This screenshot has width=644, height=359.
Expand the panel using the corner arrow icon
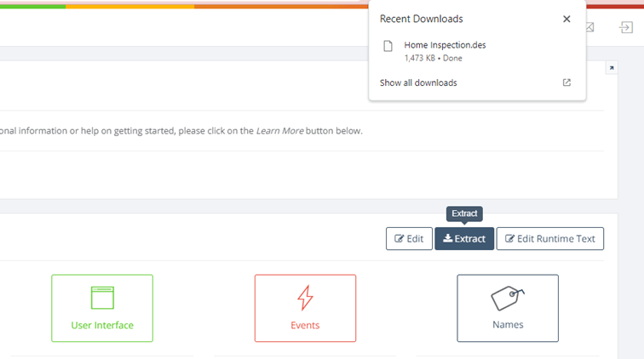(x=611, y=68)
